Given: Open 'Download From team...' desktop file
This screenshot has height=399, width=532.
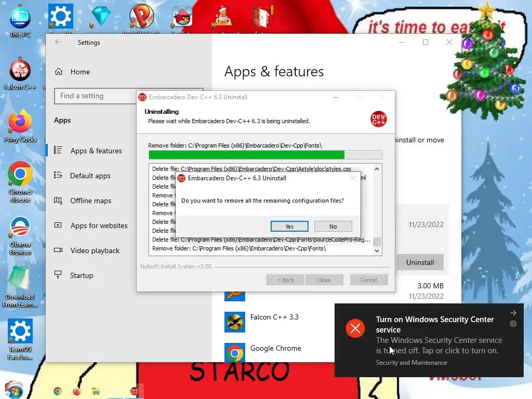Looking at the screenshot, I should [x=20, y=287].
